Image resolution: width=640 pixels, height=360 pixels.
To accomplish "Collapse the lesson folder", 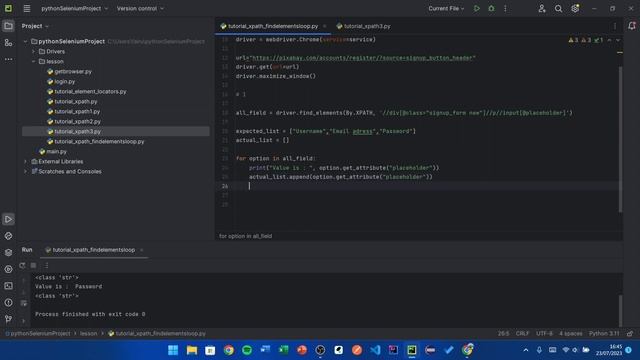I will click(33, 61).
